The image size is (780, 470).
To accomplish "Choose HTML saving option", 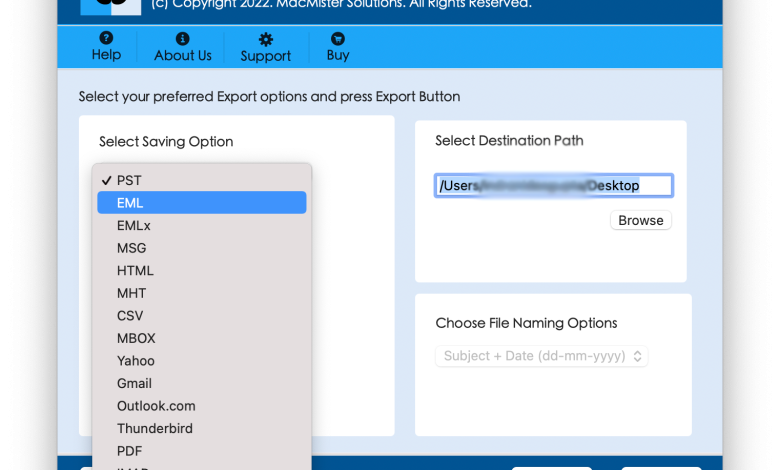I will click(201, 271).
